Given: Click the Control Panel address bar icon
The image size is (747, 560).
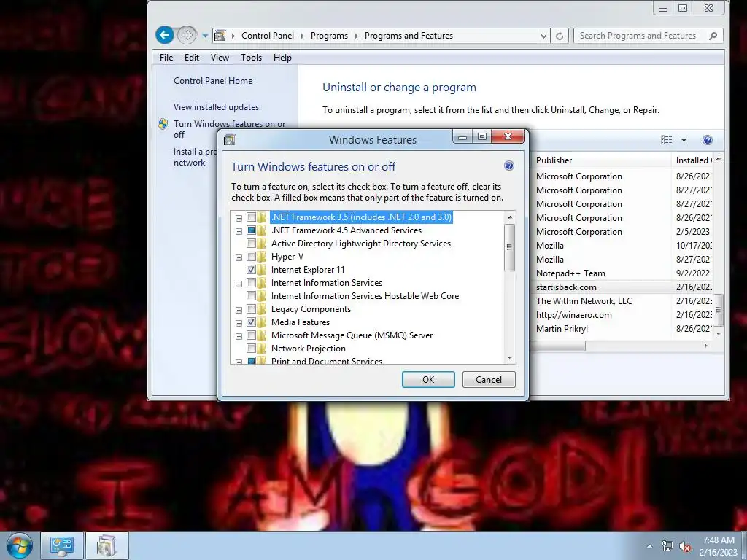Looking at the screenshot, I should [220, 35].
